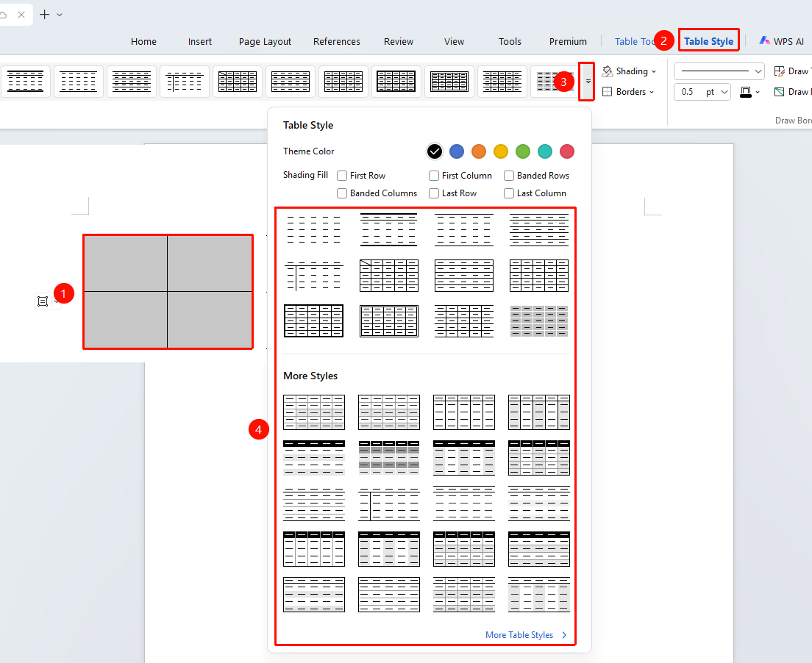
Task: Click the border color pen icon
Action: tap(746, 92)
